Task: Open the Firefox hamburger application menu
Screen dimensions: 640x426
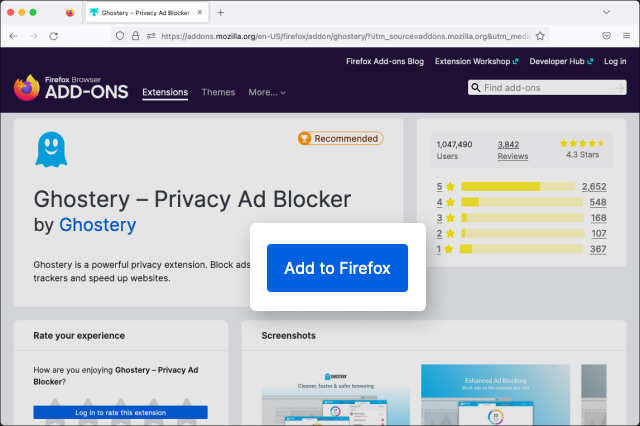Action: (626, 35)
